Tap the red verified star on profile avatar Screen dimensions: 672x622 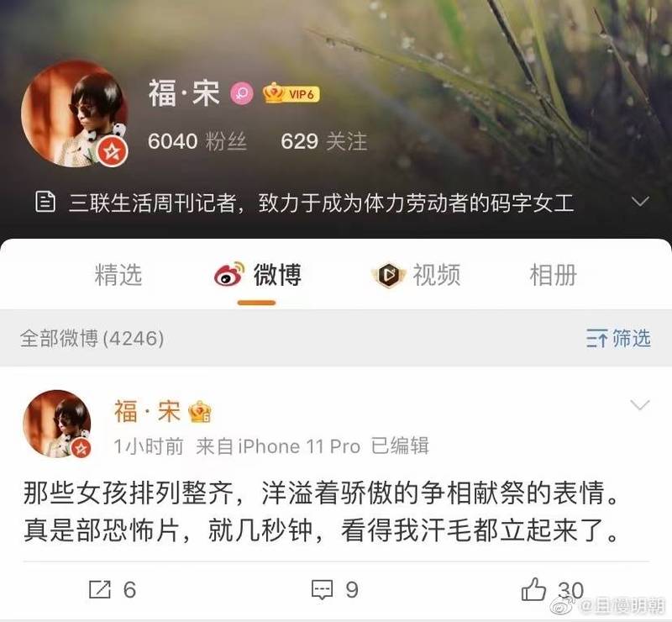[113, 151]
